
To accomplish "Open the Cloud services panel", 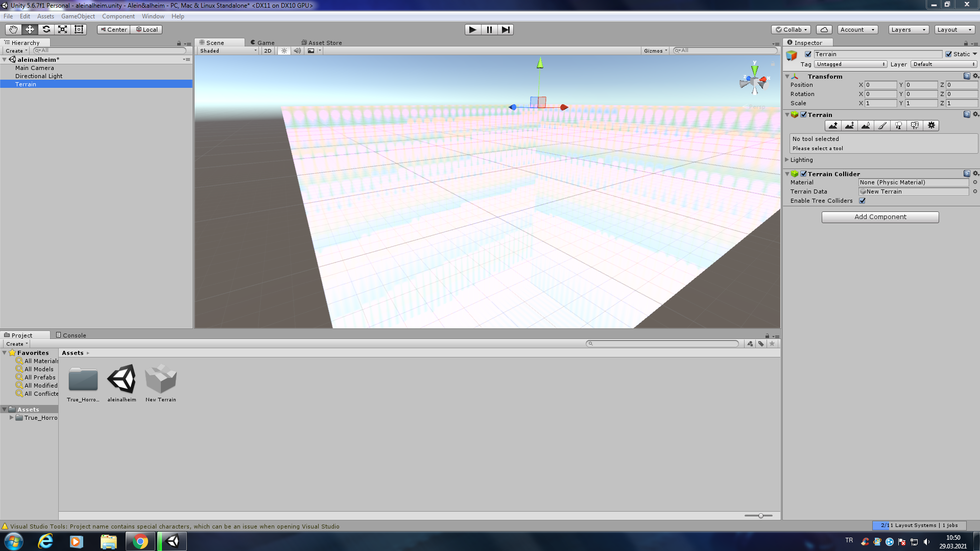I will tap(824, 30).
